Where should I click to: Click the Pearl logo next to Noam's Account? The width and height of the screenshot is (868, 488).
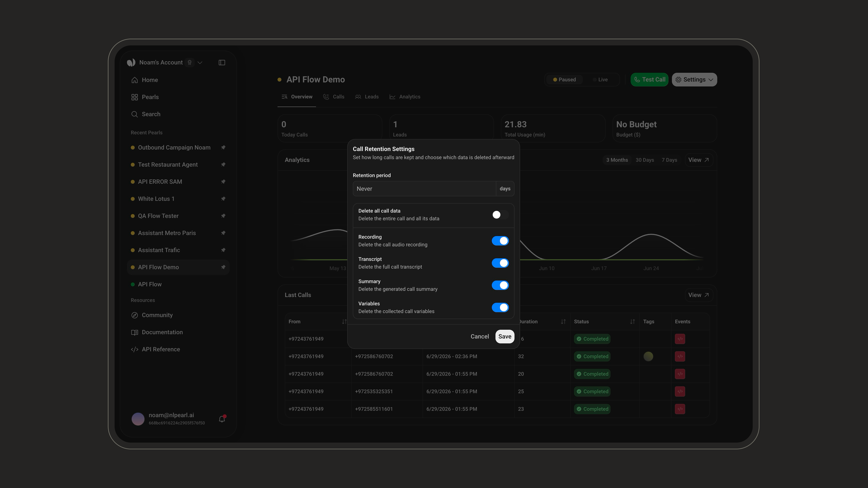tap(131, 63)
